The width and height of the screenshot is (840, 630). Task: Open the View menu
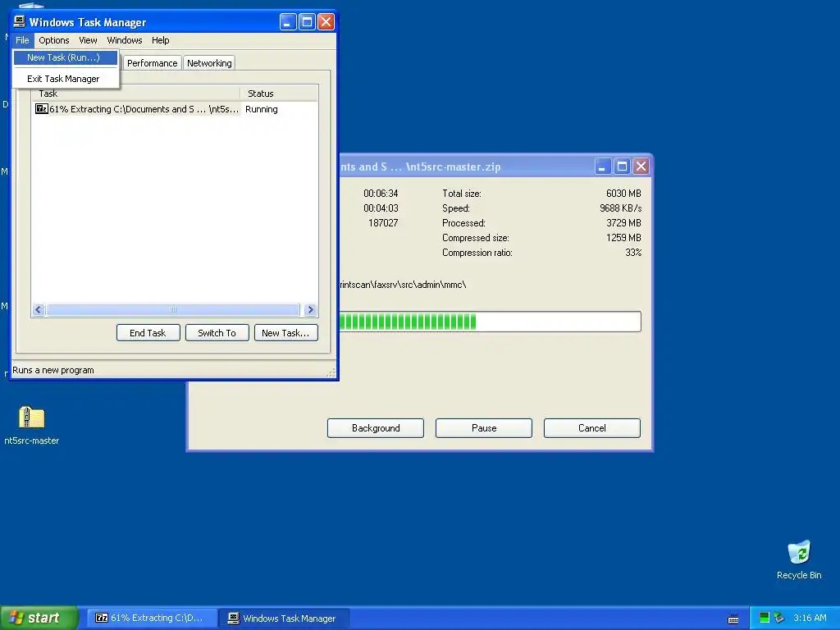click(88, 40)
